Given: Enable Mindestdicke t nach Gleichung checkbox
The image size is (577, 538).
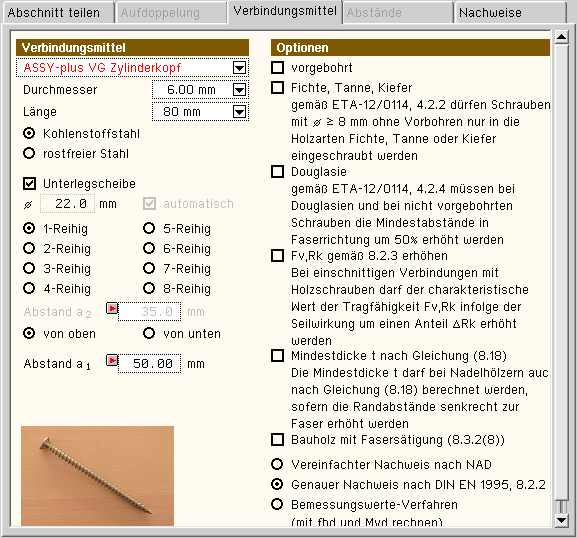Looking at the screenshot, I should pos(277,355).
